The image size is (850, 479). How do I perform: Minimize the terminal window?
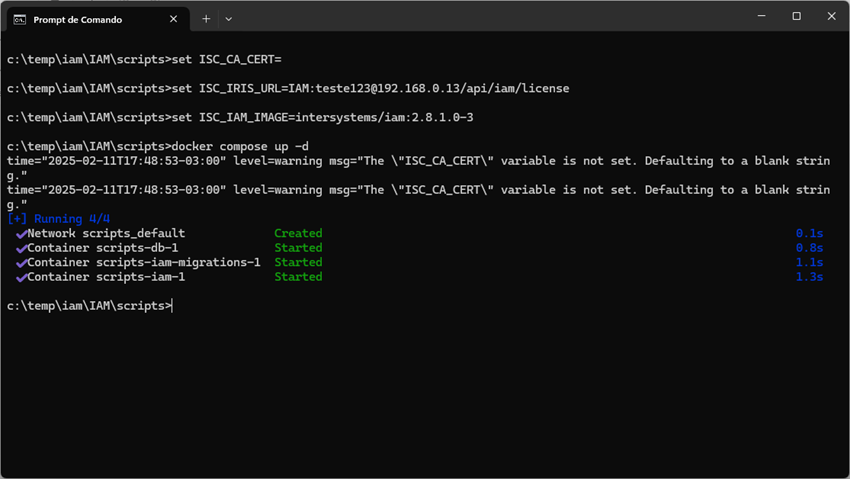761,16
